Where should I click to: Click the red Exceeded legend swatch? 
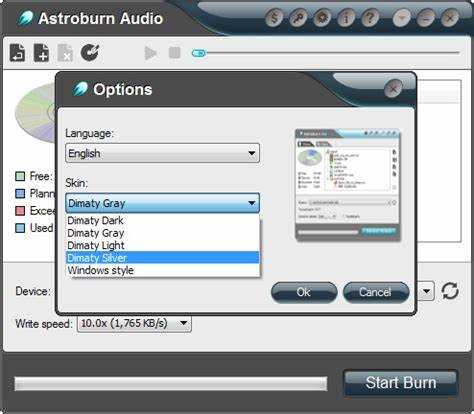pyautogui.click(x=20, y=211)
